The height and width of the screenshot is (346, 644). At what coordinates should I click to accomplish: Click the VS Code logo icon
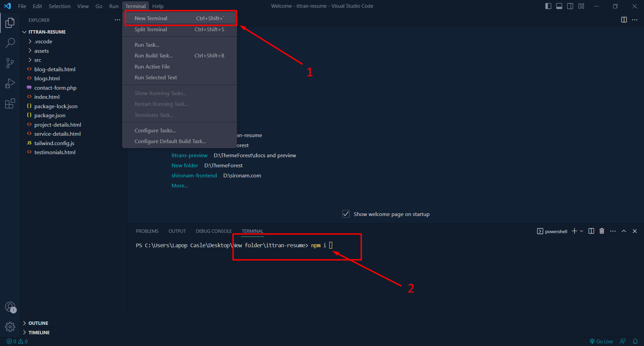[7, 6]
